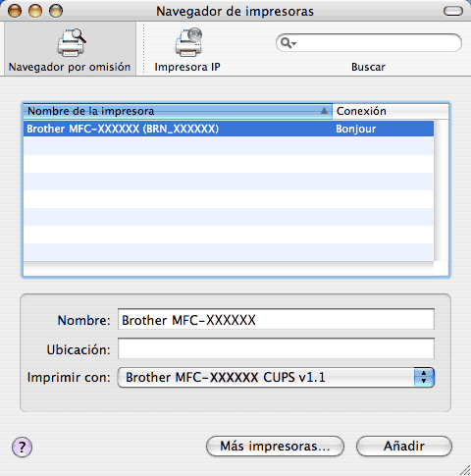Open the Impresora IP toolbar icon

tap(188, 42)
